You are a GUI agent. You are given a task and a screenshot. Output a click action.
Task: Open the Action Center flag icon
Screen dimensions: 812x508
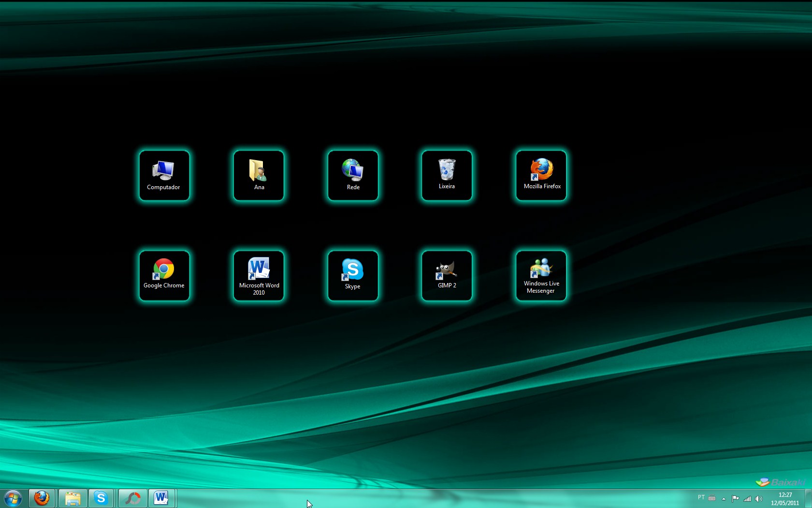(x=735, y=498)
